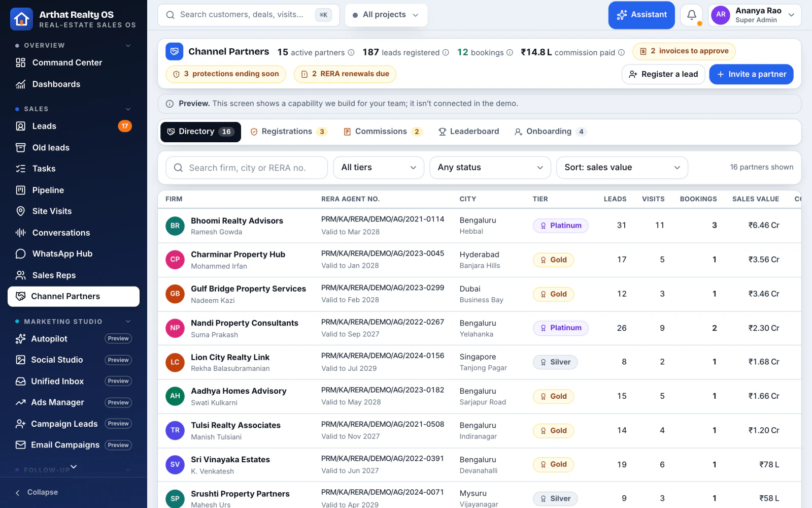Switch to the Commissions tab

coord(383,132)
